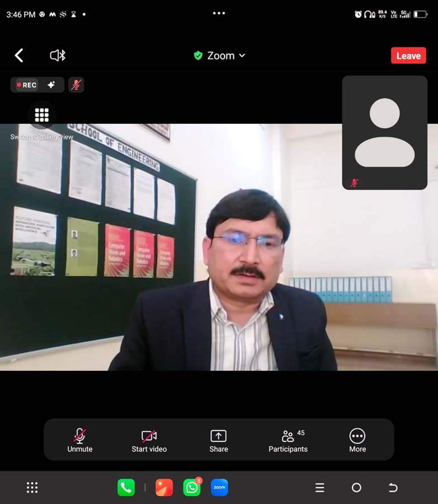Launch the Phone app from taskbar
This screenshot has width=438, height=504.
tap(126, 488)
